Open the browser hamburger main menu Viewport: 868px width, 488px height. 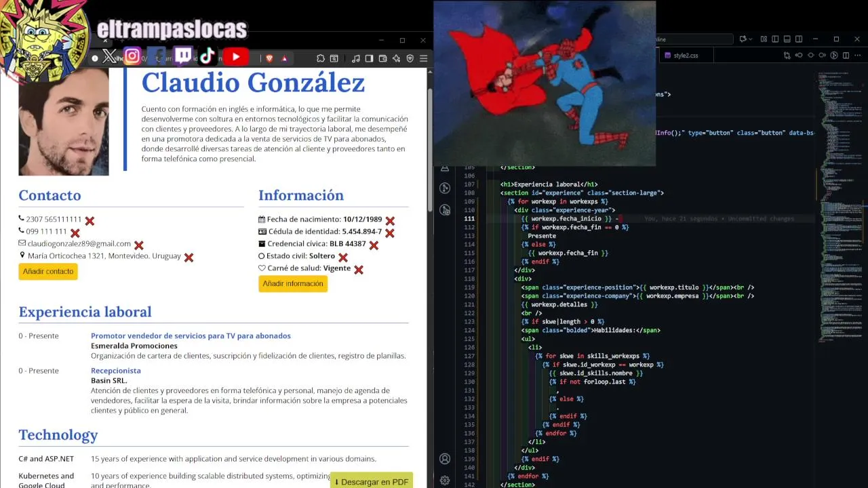coord(424,59)
